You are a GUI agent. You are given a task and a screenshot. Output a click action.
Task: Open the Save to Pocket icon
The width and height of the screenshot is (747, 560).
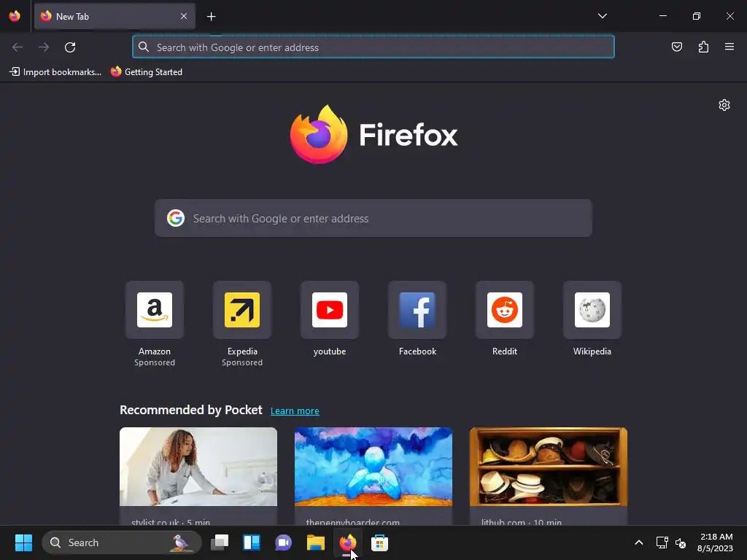[x=677, y=47]
